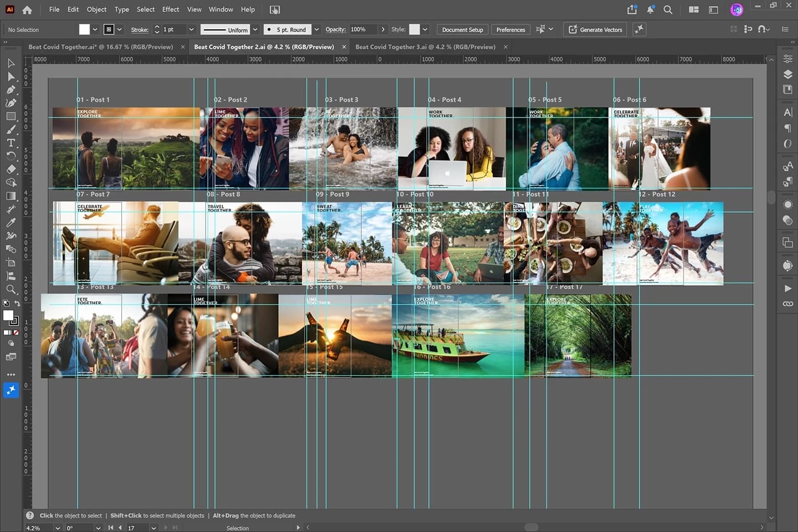Pick the Paintbrush tool
Screen dimensions: 798x532
coord(11,130)
